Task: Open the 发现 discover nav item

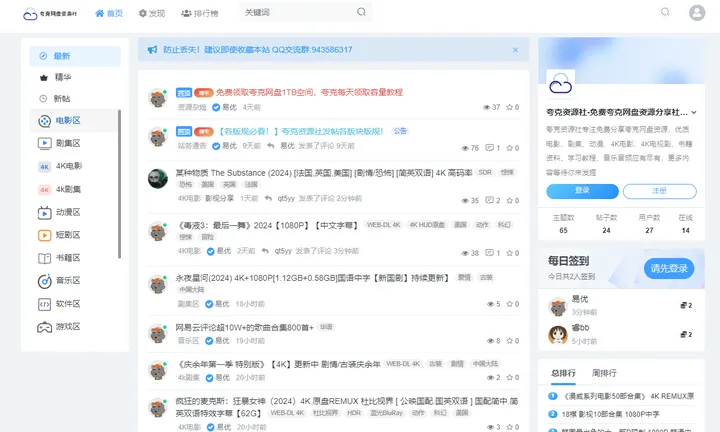Action: coord(152,13)
